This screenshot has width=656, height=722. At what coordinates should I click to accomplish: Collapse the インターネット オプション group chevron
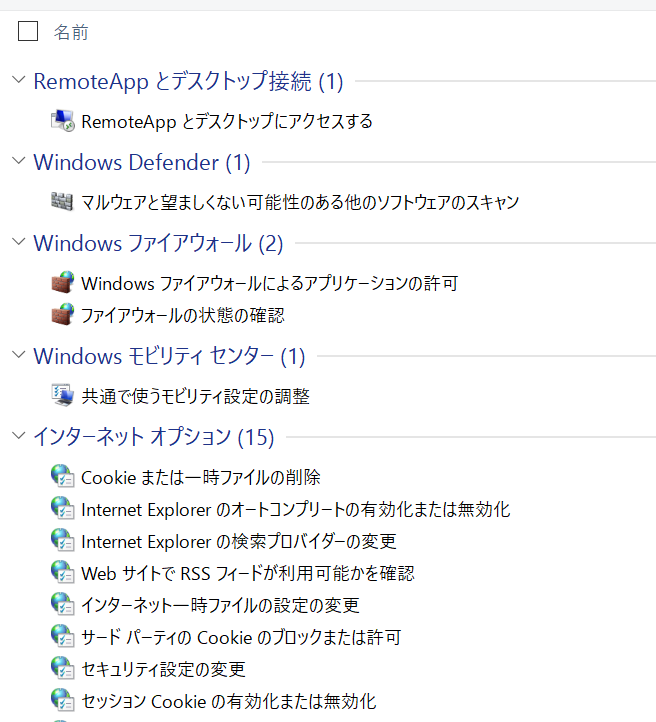(x=18, y=435)
